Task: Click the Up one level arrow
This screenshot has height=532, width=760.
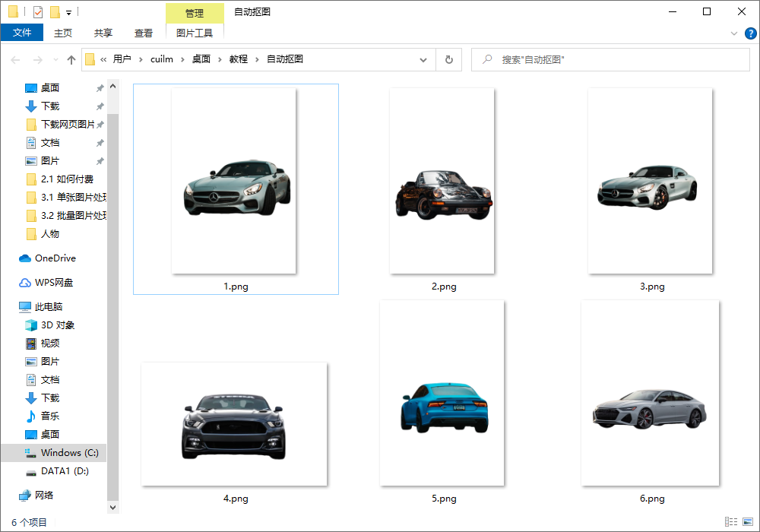Action: (71, 59)
